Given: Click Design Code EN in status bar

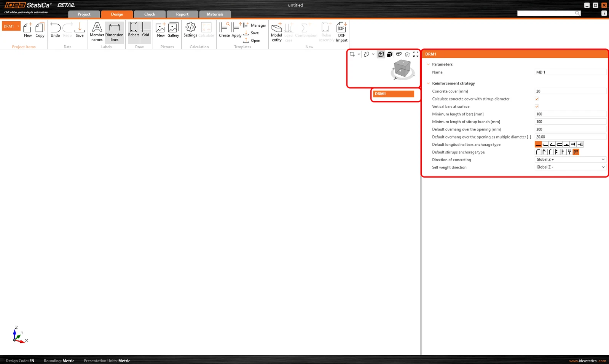Looking at the screenshot, I should (x=20, y=361).
